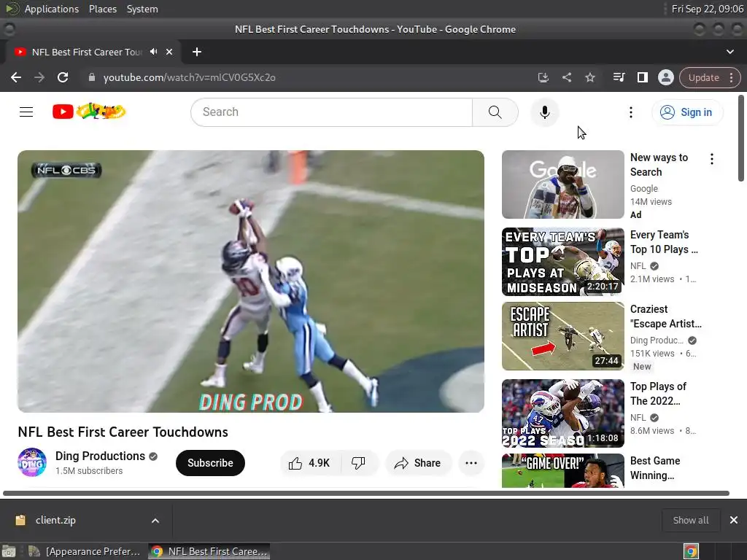
Task: Open the "Game Over!" video thumbnail
Action: pos(562,470)
